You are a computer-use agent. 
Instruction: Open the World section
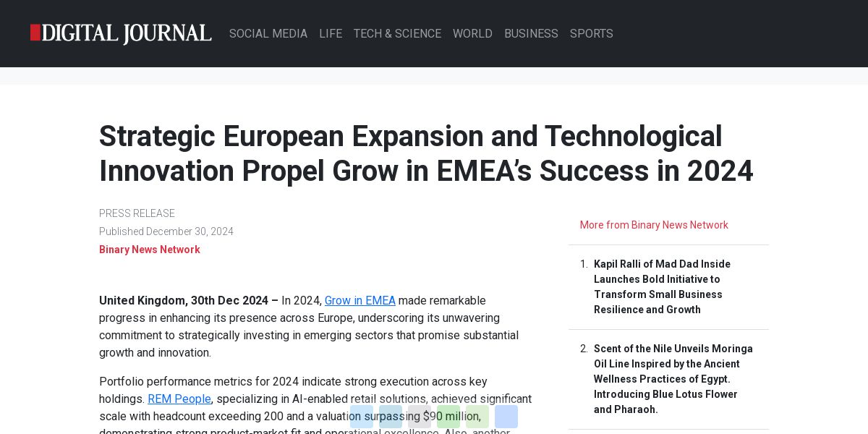click(472, 33)
